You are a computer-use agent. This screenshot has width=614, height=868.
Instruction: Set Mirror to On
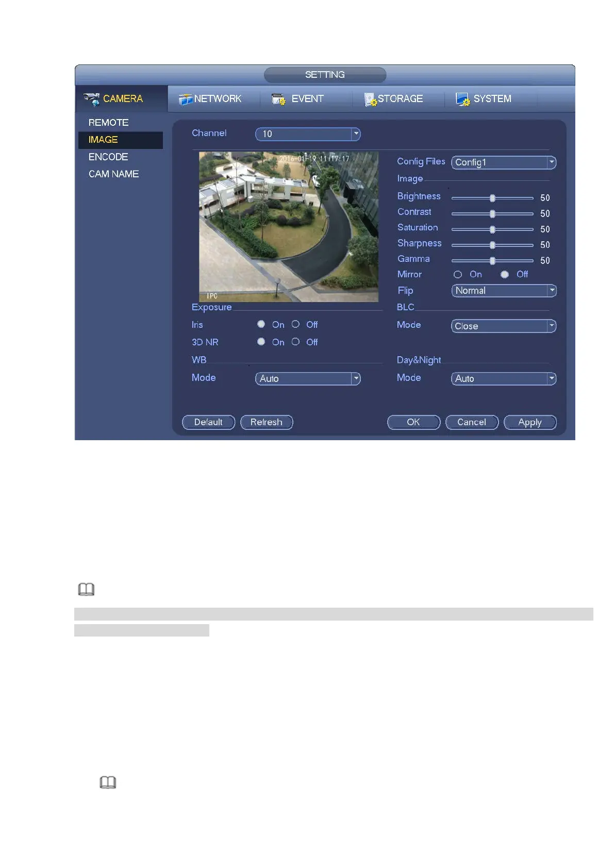tap(458, 275)
